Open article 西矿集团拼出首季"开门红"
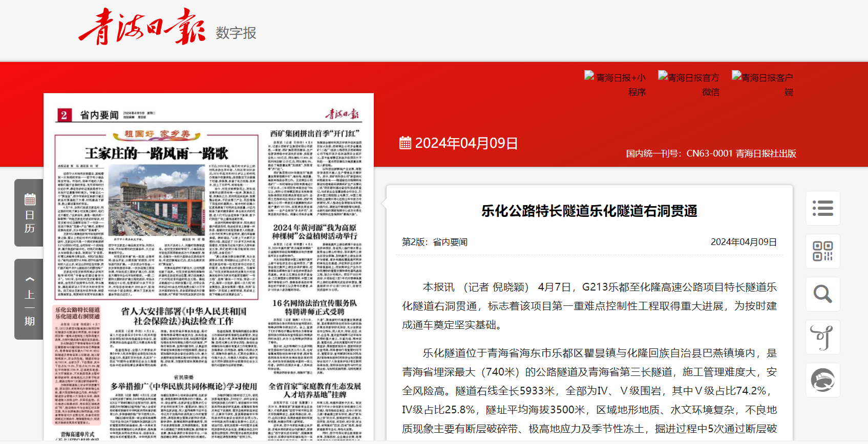Screen dimensions: 868x444 click(315, 134)
